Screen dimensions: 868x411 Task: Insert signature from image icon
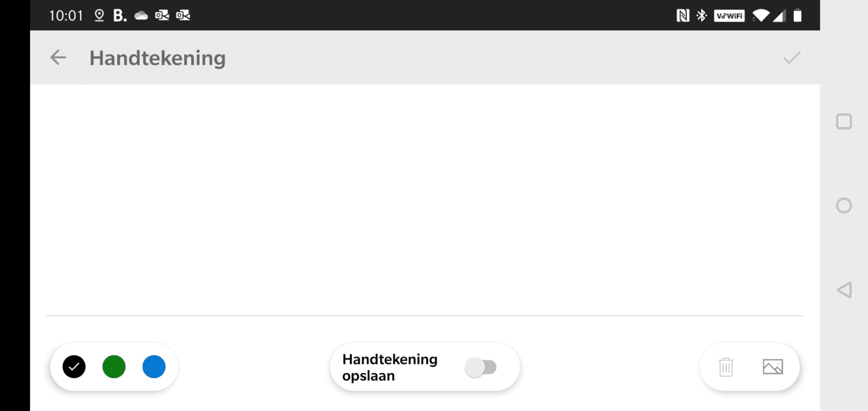(x=773, y=367)
